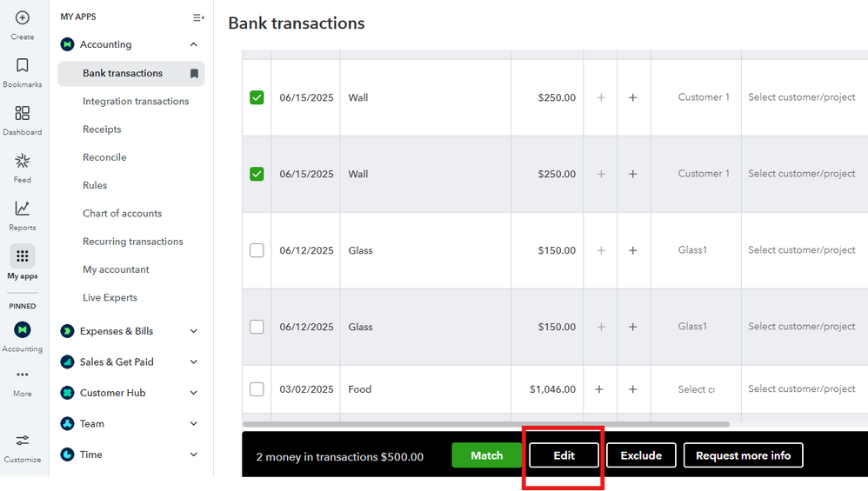Uncheck the first Wall $250.00 transaction
Screen dimensions: 868x491
(x=257, y=98)
